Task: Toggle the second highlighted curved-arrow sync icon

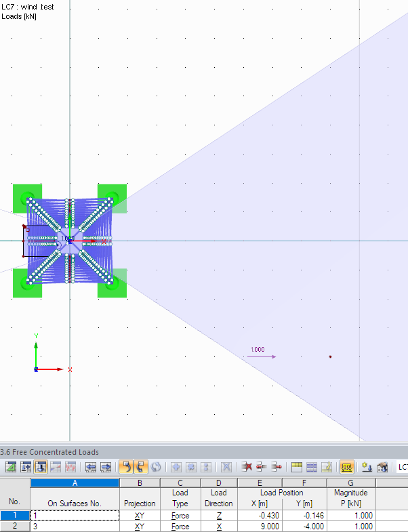Action: (x=141, y=467)
